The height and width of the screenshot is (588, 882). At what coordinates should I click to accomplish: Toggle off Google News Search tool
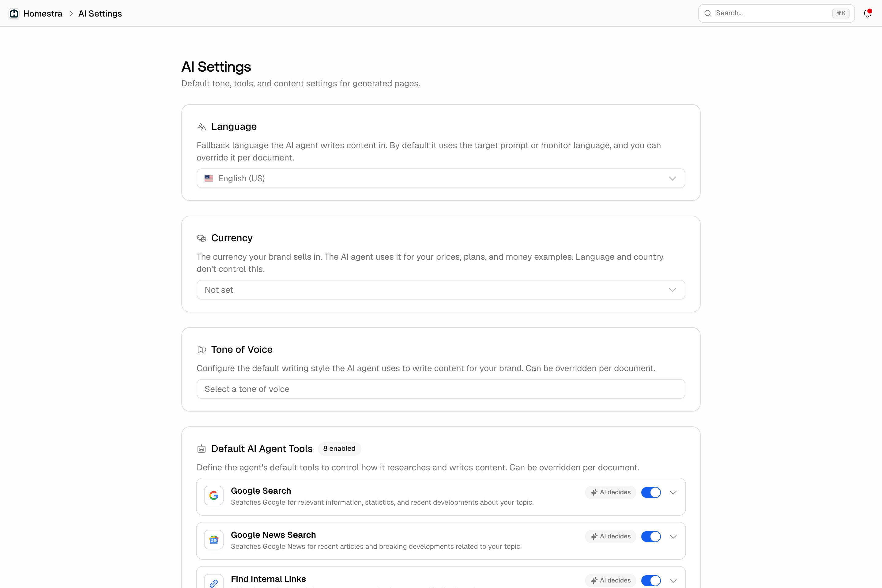point(650,537)
